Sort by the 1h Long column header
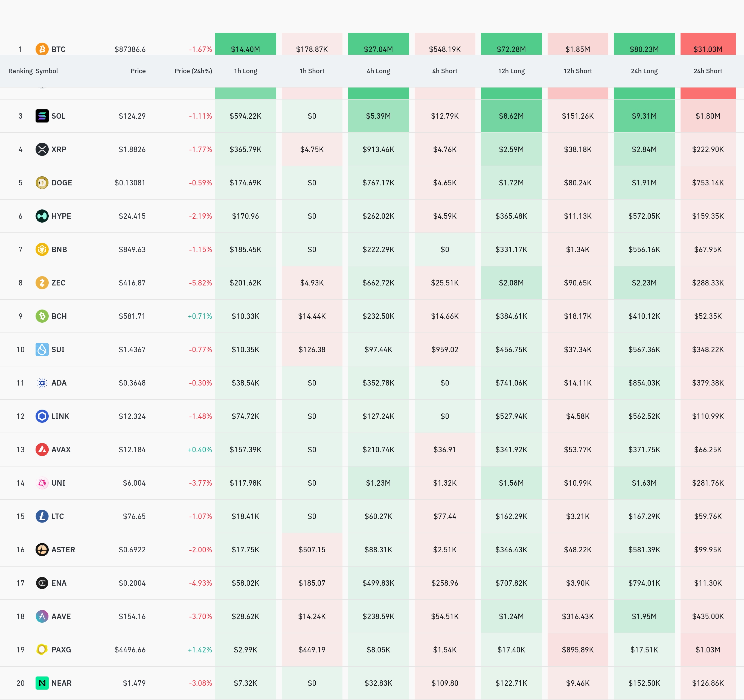Screen dimensions: 744x700 pyautogui.click(x=246, y=71)
